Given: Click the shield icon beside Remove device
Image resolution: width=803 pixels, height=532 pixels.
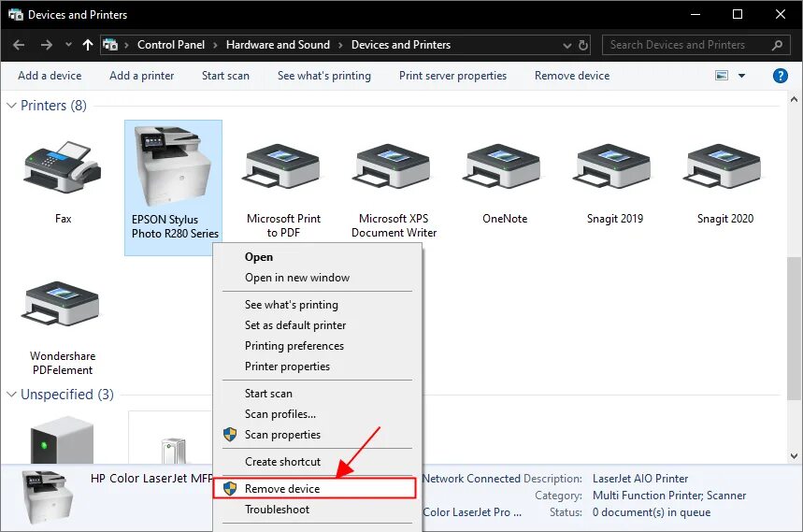Looking at the screenshot, I should click(x=230, y=488).
